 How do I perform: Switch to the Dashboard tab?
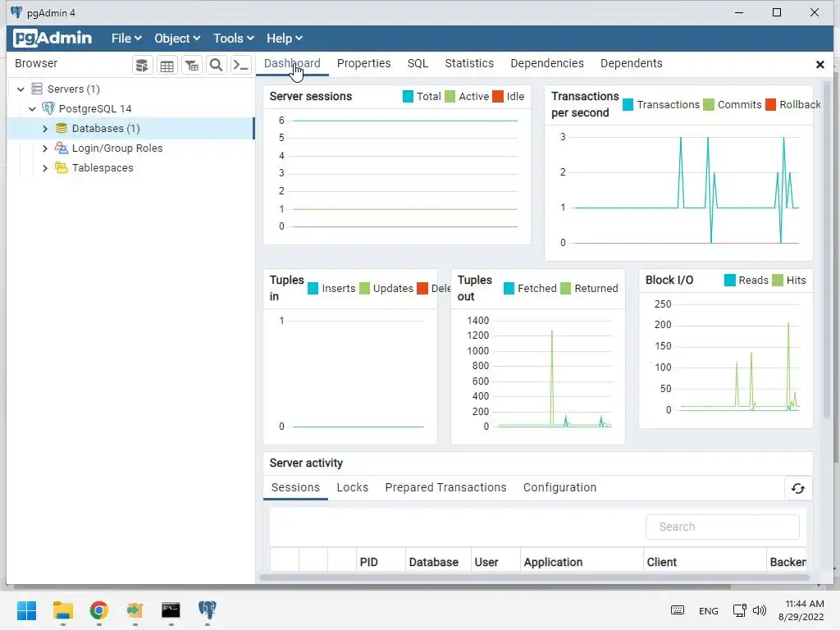(x=292, y=63)
